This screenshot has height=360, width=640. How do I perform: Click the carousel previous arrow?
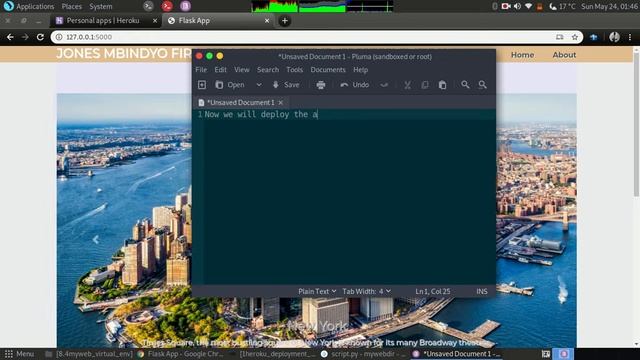coord(96,240)
